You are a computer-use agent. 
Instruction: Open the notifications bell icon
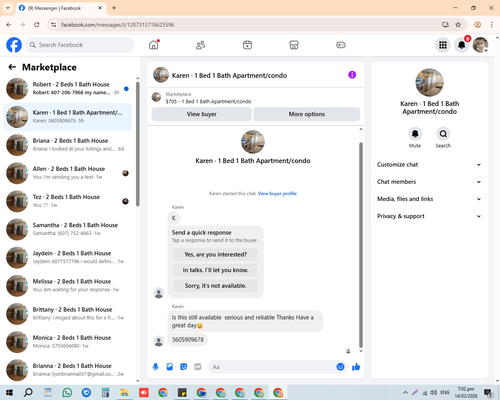point(462,45)
